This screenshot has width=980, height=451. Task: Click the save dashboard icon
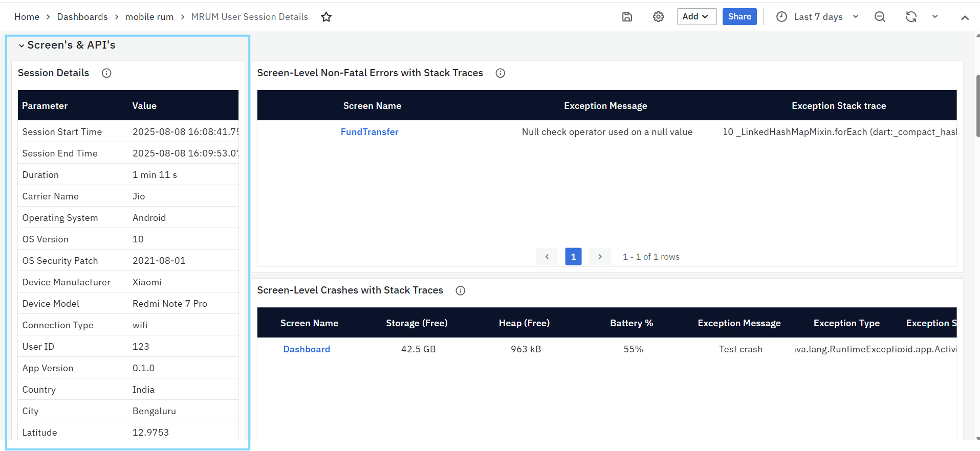click(627, 17)
